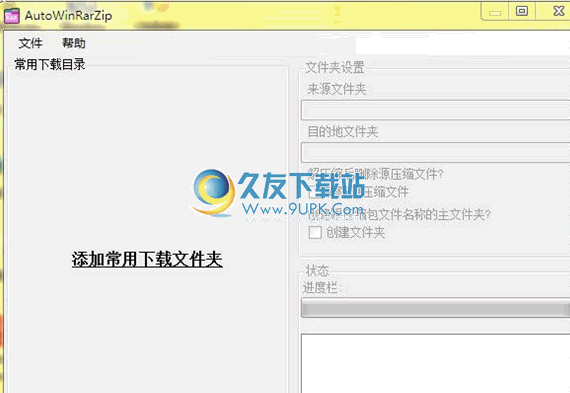Click the AutoWinRarZip app icon in title bar
Image resolution: width=570 pixels, height=393 pixels.
pos(12,16)
